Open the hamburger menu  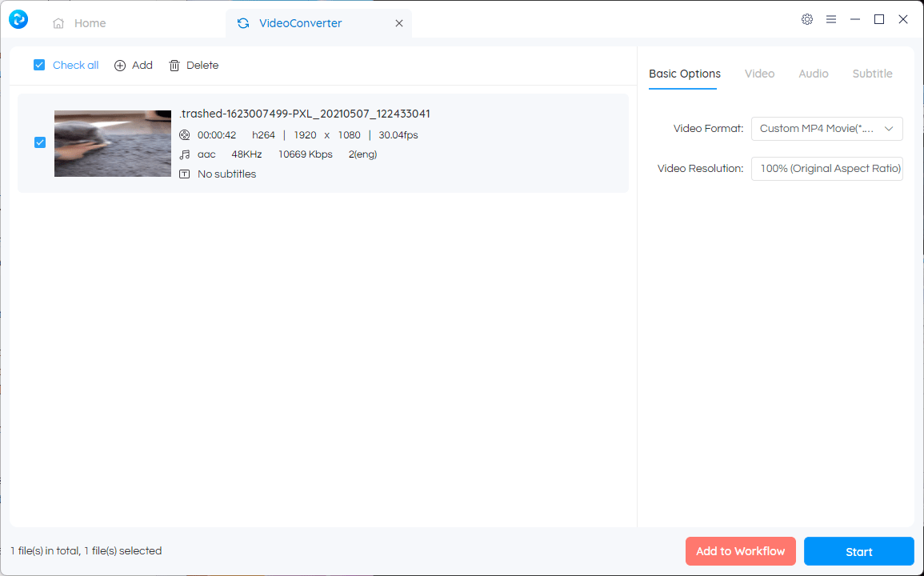point(830,18)
